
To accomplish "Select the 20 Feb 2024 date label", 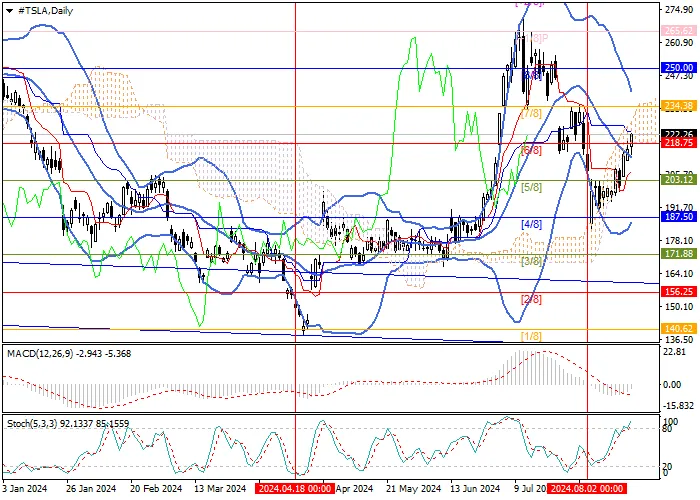I will [x=156, y=489].
